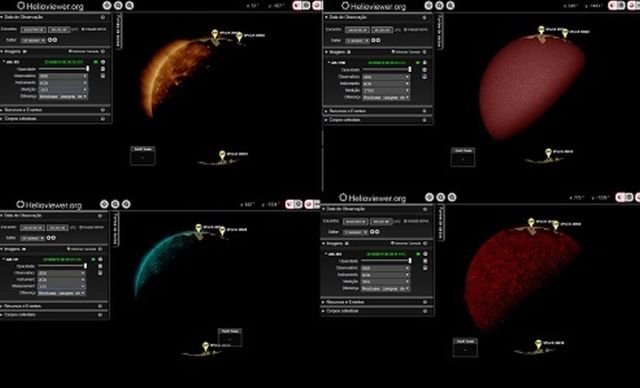The image size is (640, 388).
Task: Click Adicionar Camada in pink Sun window
Action: (406, 52)
